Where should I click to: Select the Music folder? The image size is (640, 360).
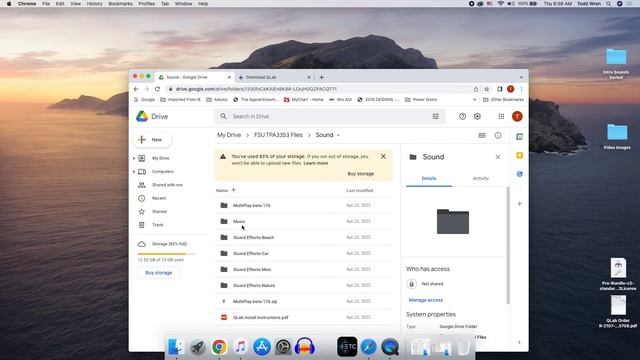pos(303,221)
